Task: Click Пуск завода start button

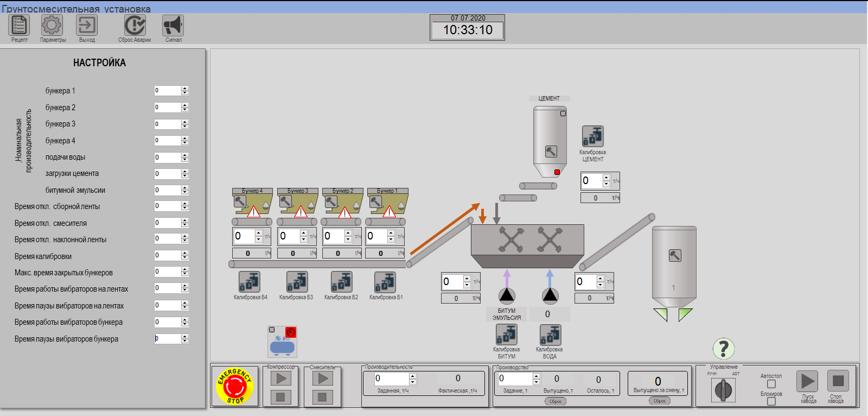Action: (x=807, y=381)
